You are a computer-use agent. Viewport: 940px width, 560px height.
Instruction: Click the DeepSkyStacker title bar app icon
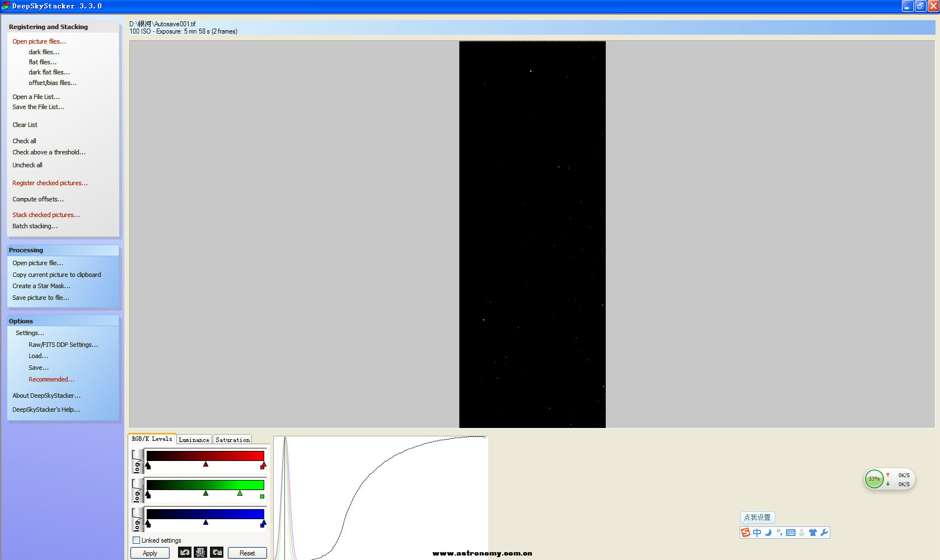tap(6, 6)
